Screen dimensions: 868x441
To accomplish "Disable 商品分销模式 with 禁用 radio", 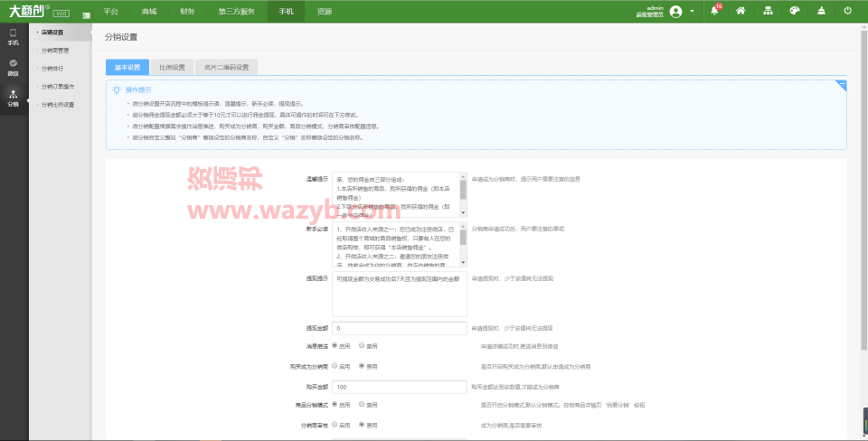I will [x=362, y=405].
